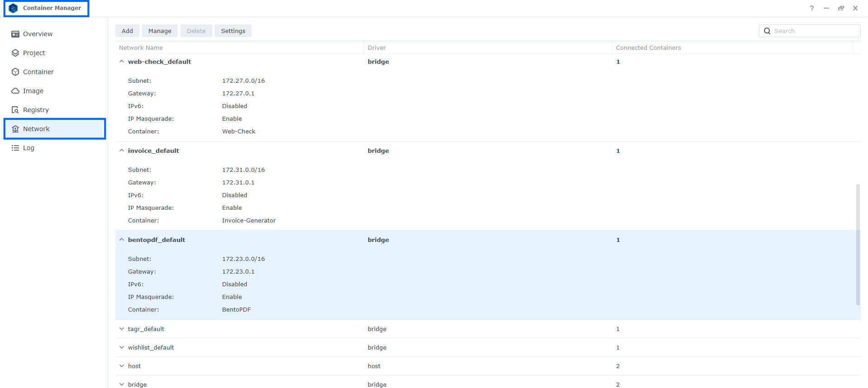Select the invoice_default network name
Image resolution: width=868 pixels, height=388 pixels.
click(x=153, y=151)
